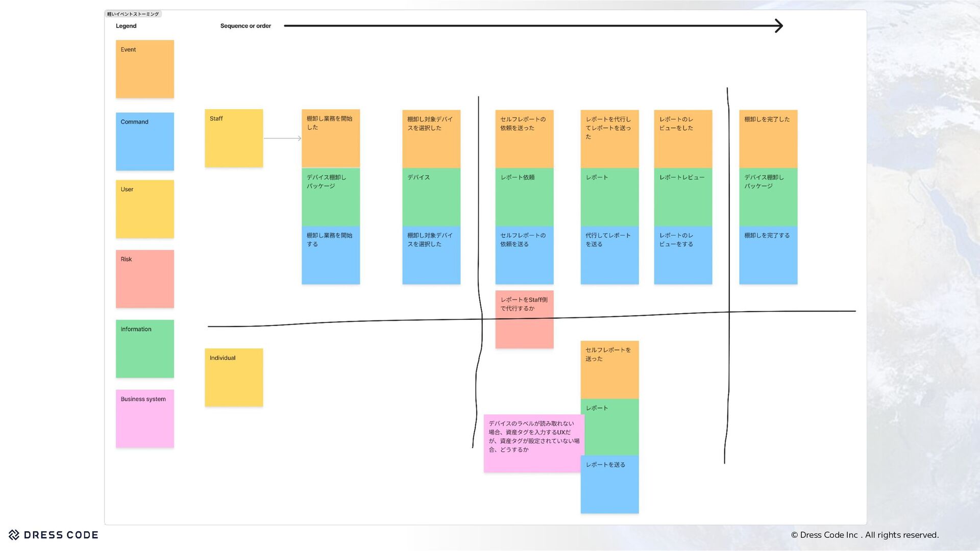This screenshot has width=980, height=551.
Task: Select the 棚卸しを完了した event note
Action: (x=768, y=139)
